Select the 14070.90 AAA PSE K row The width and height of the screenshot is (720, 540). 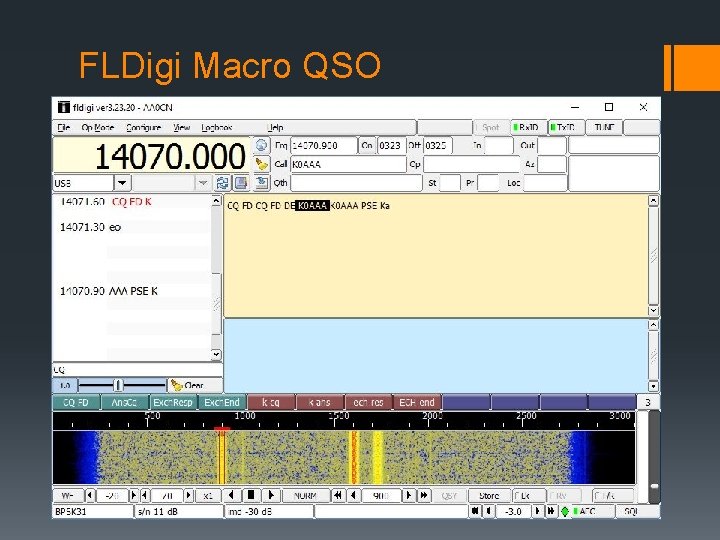click(x=132, y=291)
